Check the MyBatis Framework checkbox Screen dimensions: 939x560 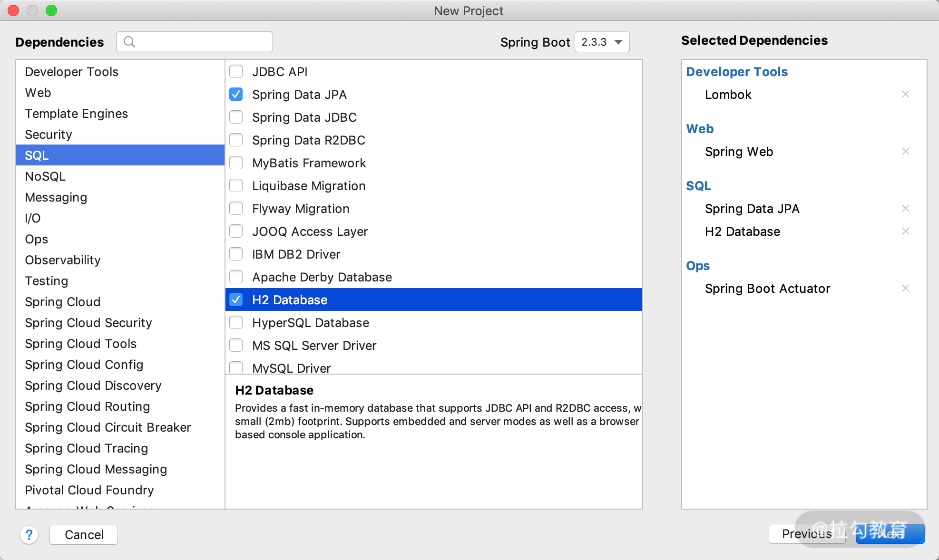pyautogui.click(x=236, y=163)
